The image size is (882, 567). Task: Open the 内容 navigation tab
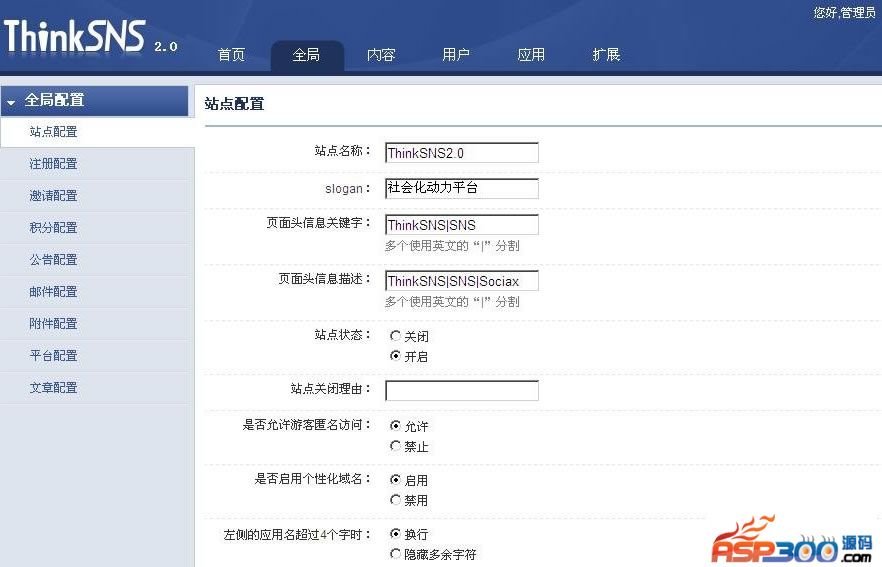tap(381, 55)
